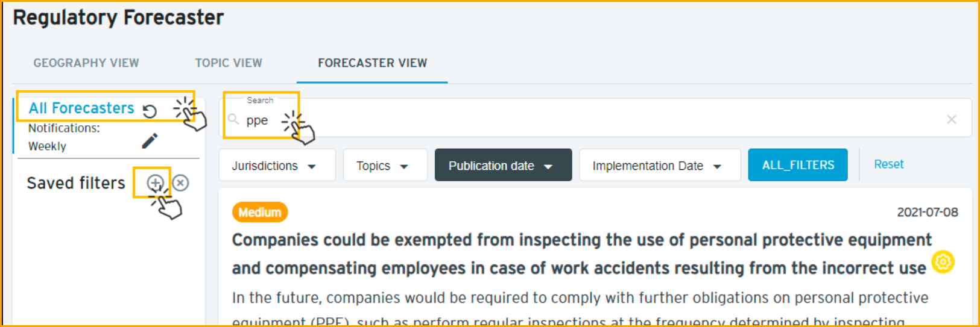Open the Publication date filter
Screen dimensions: 980x327
point(503,165)
